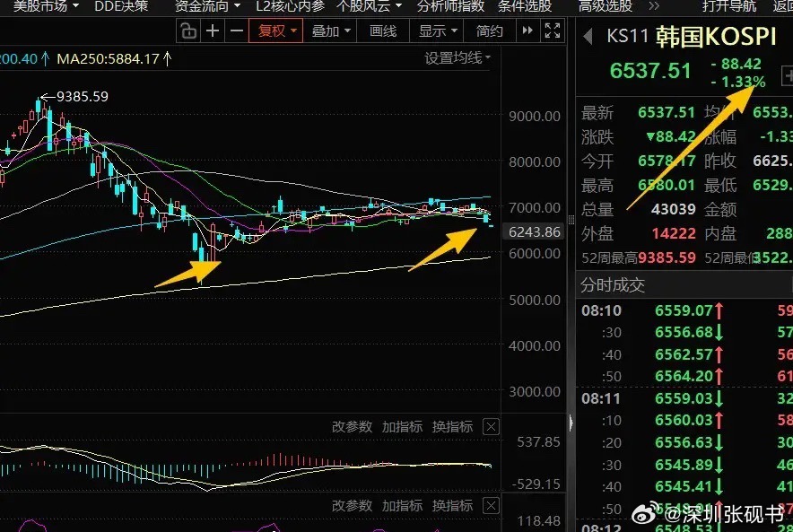Click the chart lock icon
Viewport: 793px width, 532px height.
click(x=188, y=31)
